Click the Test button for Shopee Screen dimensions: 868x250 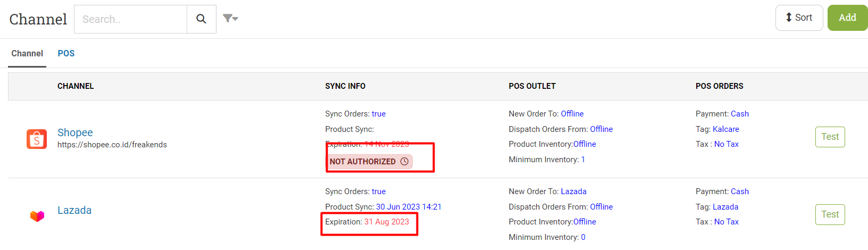830,137
